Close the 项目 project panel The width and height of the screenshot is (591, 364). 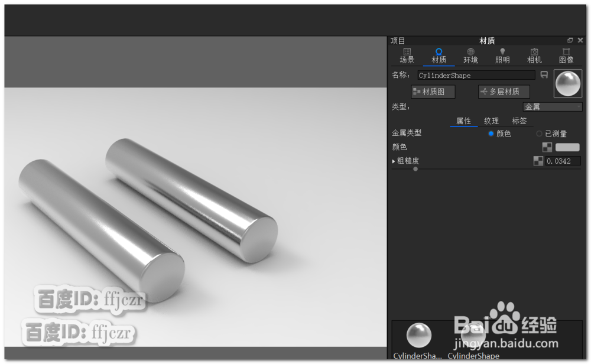(x=580, y=40)
